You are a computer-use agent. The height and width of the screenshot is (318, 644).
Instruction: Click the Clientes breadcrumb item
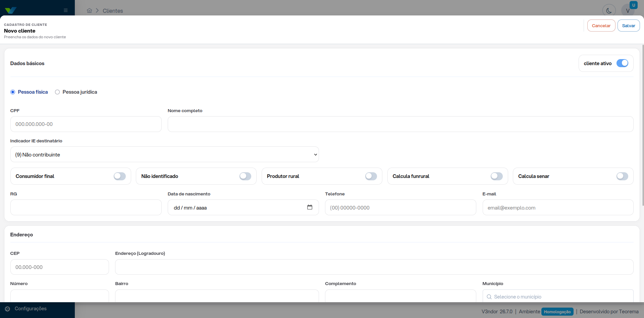coord(113,11)
